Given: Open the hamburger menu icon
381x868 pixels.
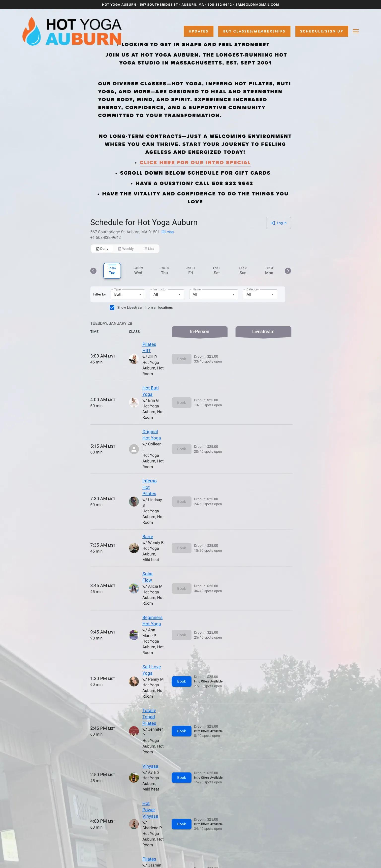Looking at the screenshot, I should [355, 31].
